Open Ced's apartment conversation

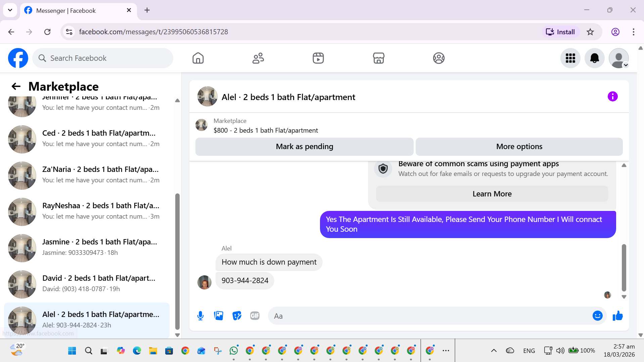point(87,139)
